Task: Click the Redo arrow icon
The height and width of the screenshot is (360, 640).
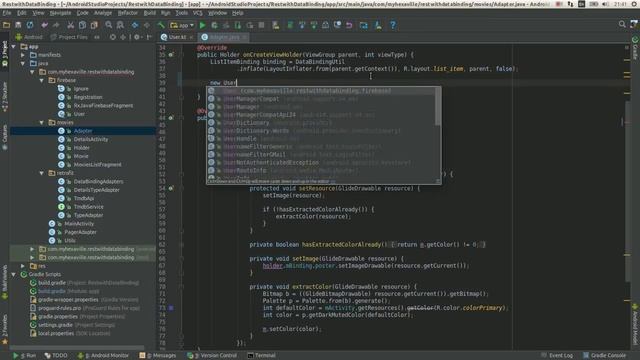Action: click(x=56, y=25)
